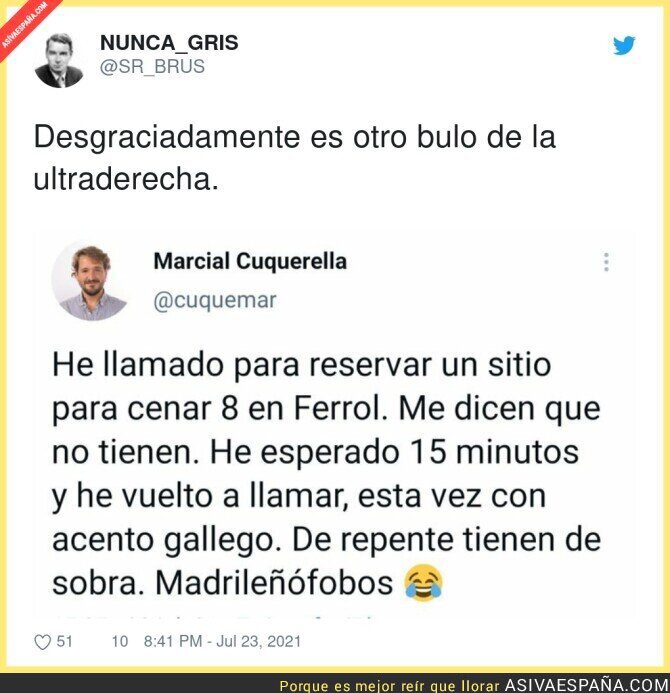Click the 'Desgraciadamente es otro bulo' tweet text

pyautogui.click(x=295, y=158)
